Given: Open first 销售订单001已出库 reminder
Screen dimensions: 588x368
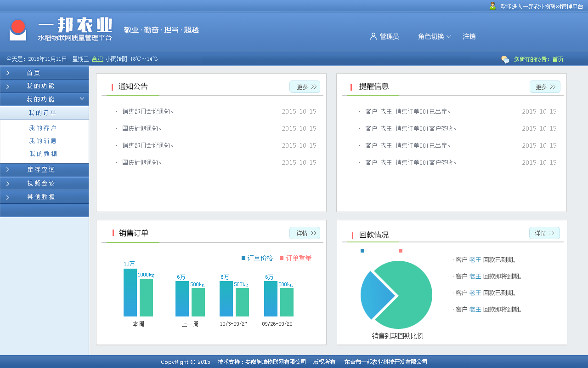Looking at the screenshot, I should pyautogui.click(x=408, y=111).
